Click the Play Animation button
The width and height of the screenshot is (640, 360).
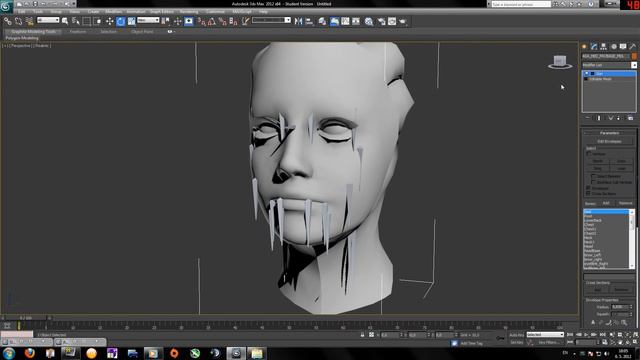click(x=587, y=335)
